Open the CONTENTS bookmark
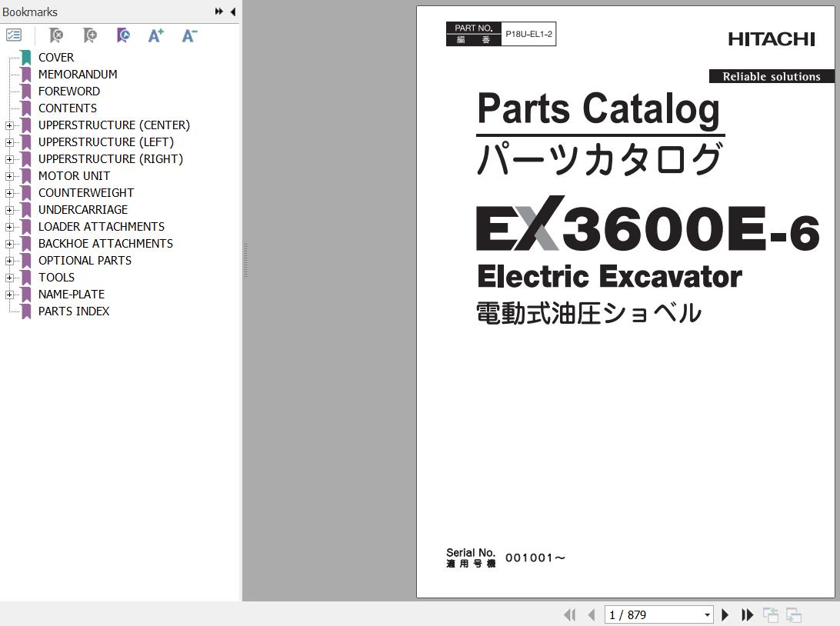Viewport: 840px width, 626px height. [x=68, y=108]
